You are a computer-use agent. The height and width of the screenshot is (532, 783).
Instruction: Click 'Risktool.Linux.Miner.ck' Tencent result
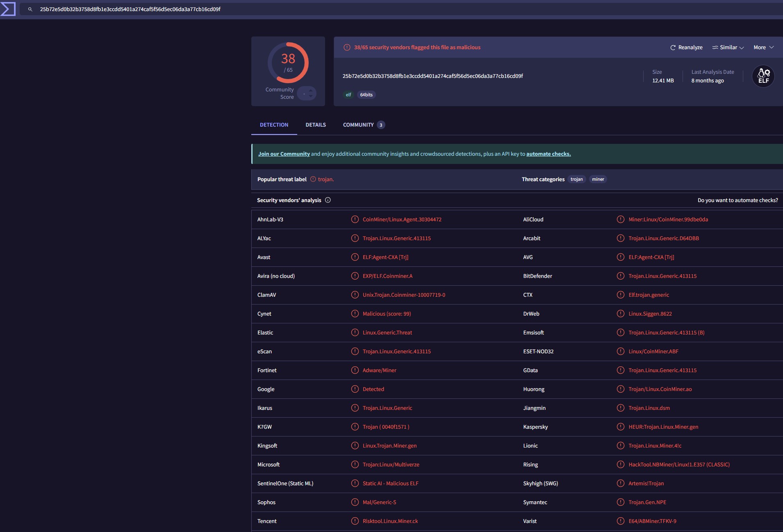pyautogui.click(x=390, y=521)
